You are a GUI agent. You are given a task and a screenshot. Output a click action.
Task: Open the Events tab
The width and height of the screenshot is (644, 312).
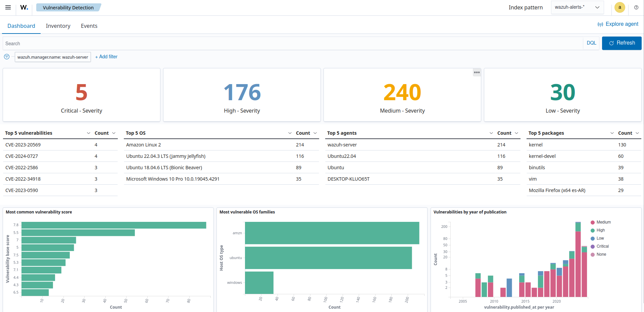click(89, 26)
